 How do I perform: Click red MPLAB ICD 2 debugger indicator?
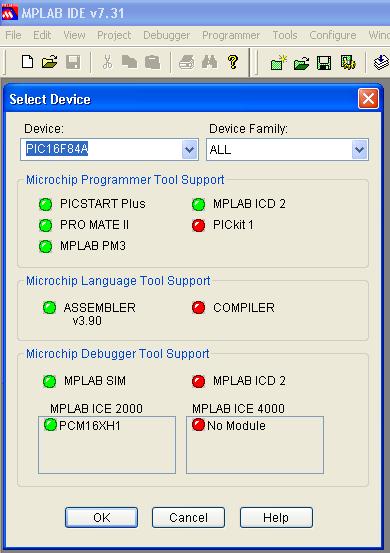pos(199,381)
